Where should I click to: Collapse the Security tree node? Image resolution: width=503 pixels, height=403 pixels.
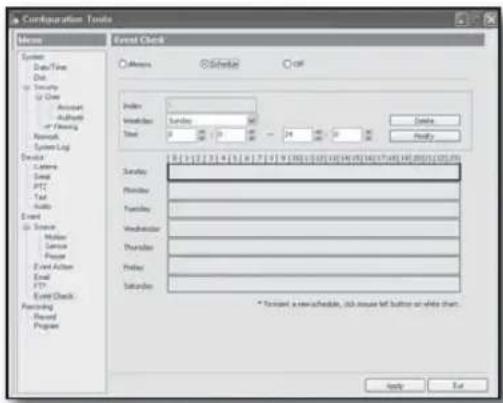27,88
